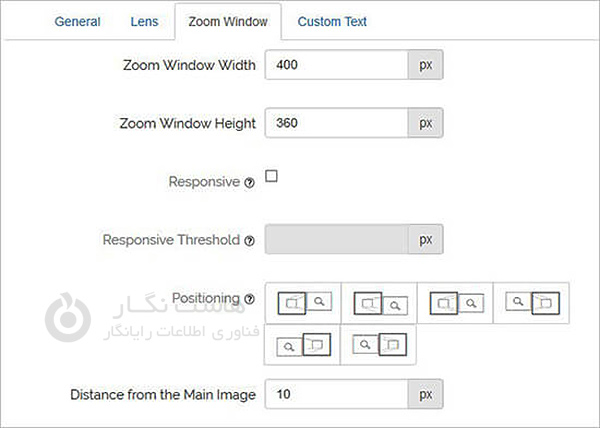Switch to the General tab
Image resolution: width=600 pixels, height=428 pixels.
click(77, 21)
